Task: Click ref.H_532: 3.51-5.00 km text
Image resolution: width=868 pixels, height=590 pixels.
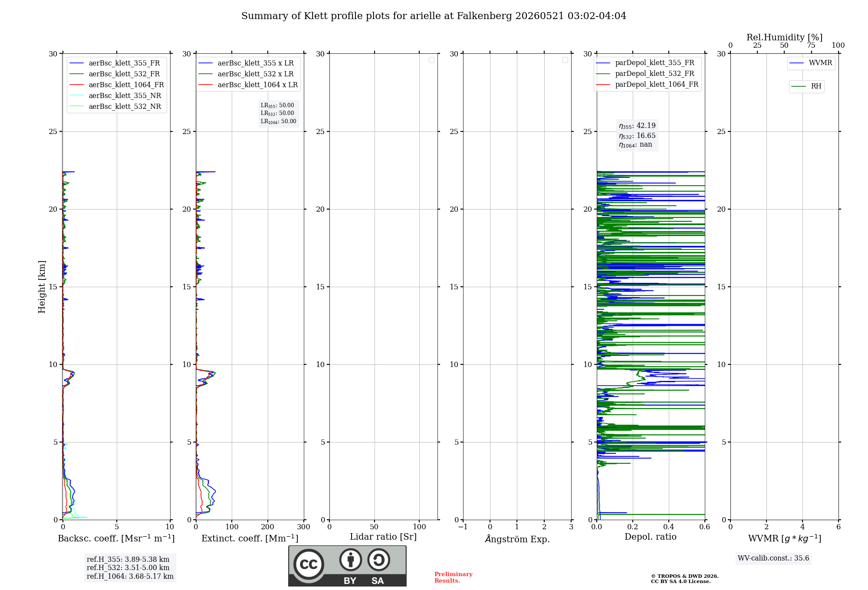Action: [x=128, y=568]
